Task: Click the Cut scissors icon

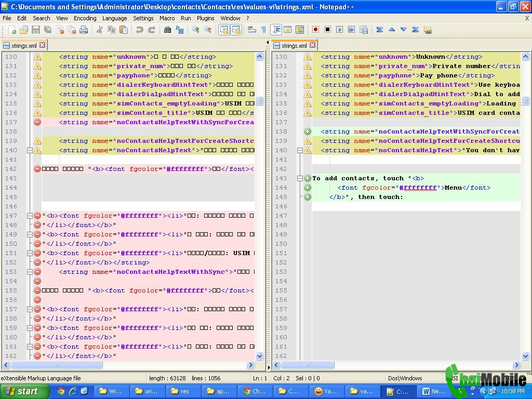Action: point(99,30)
